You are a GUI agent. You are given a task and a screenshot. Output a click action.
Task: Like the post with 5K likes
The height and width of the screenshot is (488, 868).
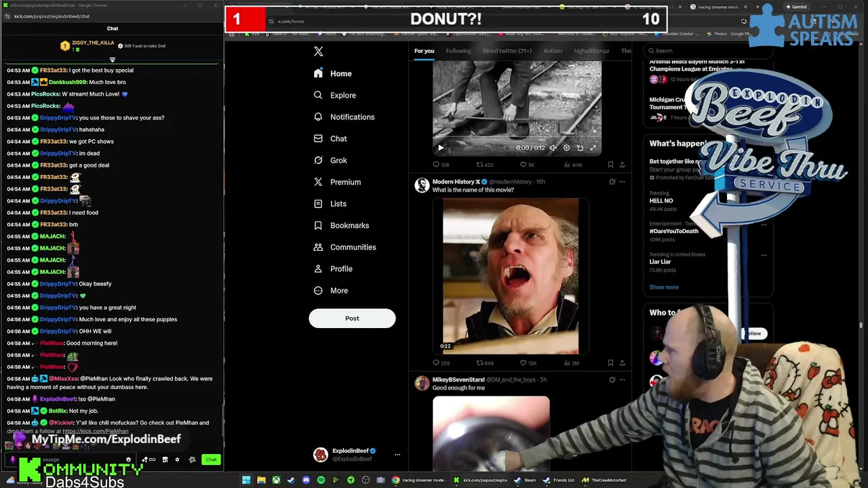click(527, 165)
